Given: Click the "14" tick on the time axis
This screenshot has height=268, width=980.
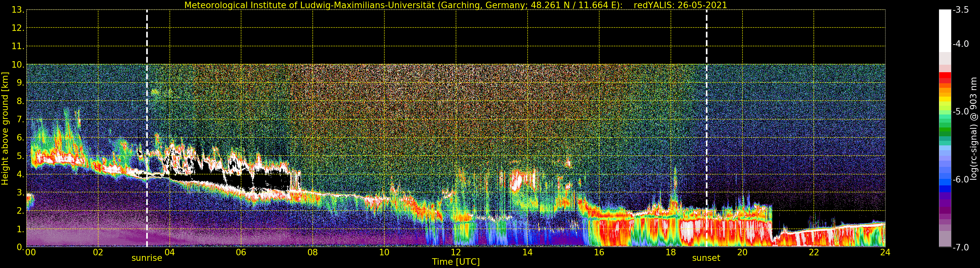Looking at the screenshot, I should pos(527,252).
